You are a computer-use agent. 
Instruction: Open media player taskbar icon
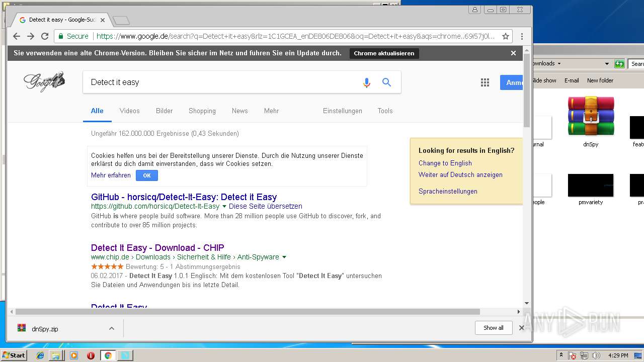74,355
